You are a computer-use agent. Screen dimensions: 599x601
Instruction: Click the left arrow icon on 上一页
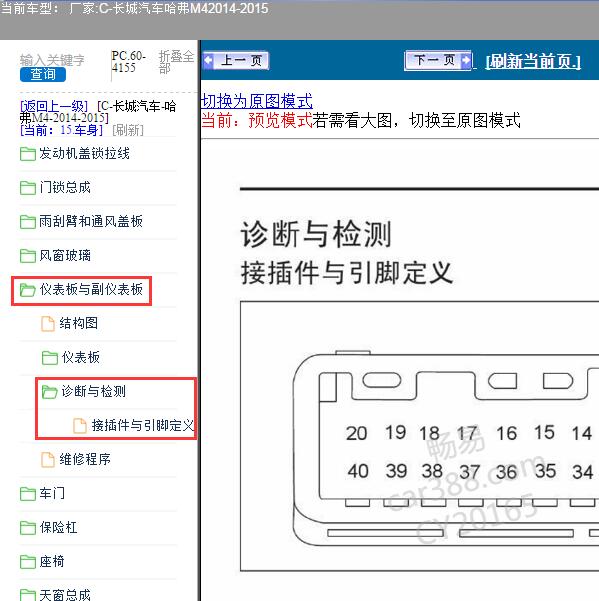pyautogui.click(x=209, y=61)
